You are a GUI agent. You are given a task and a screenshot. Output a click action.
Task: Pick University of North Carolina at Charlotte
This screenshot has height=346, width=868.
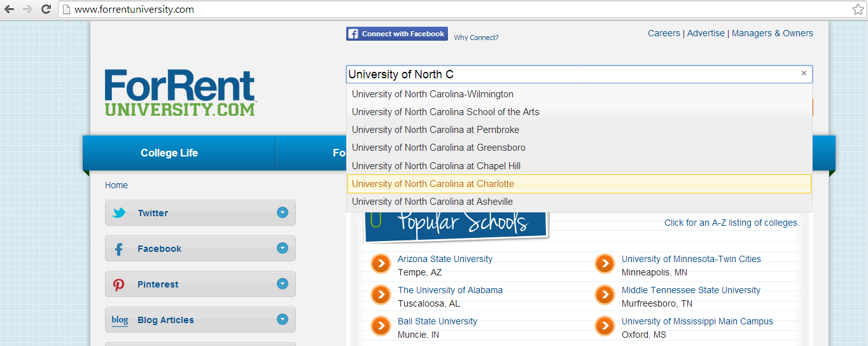pyautogui.click(x=579, y=184)
